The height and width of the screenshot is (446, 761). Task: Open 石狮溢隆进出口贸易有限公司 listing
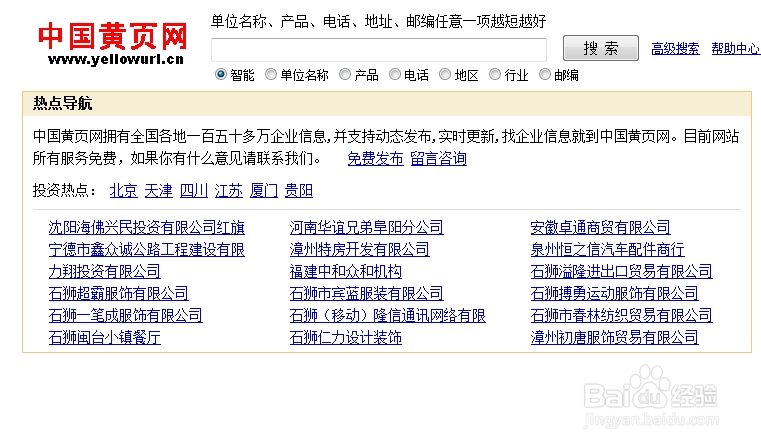point(621,271)
